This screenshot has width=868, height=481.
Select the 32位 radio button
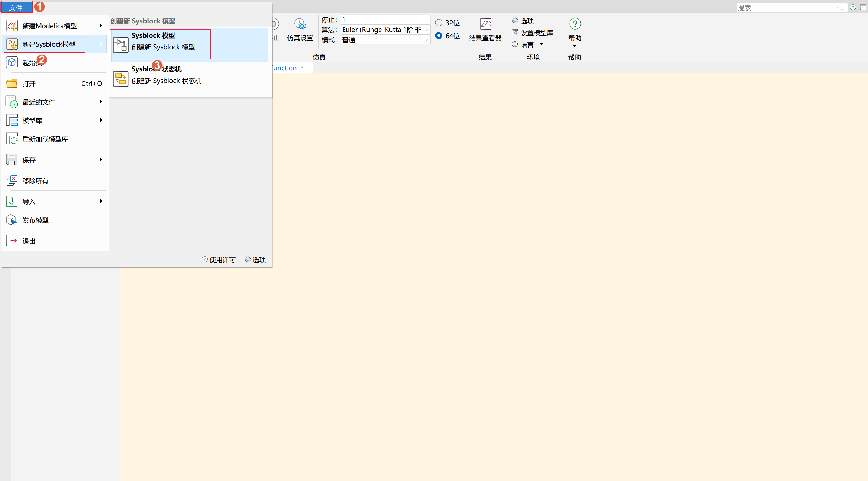coord(438,23)
